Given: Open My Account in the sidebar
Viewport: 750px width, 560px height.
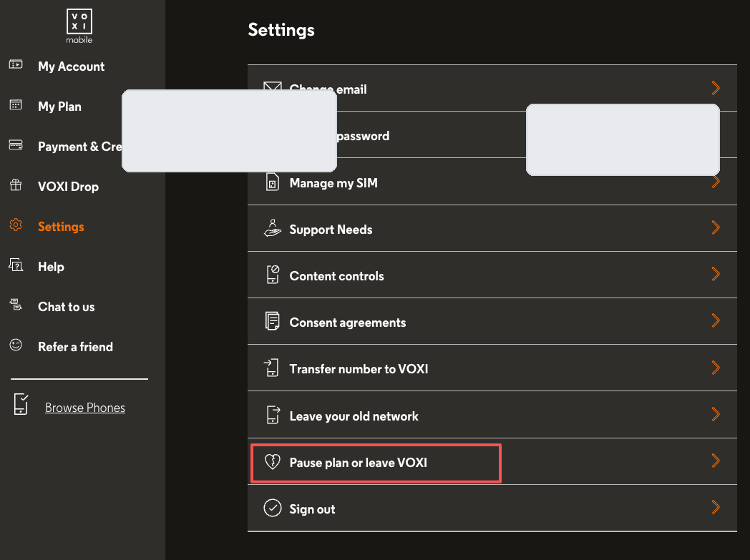Looking at the screenshot, I should 72,67.
